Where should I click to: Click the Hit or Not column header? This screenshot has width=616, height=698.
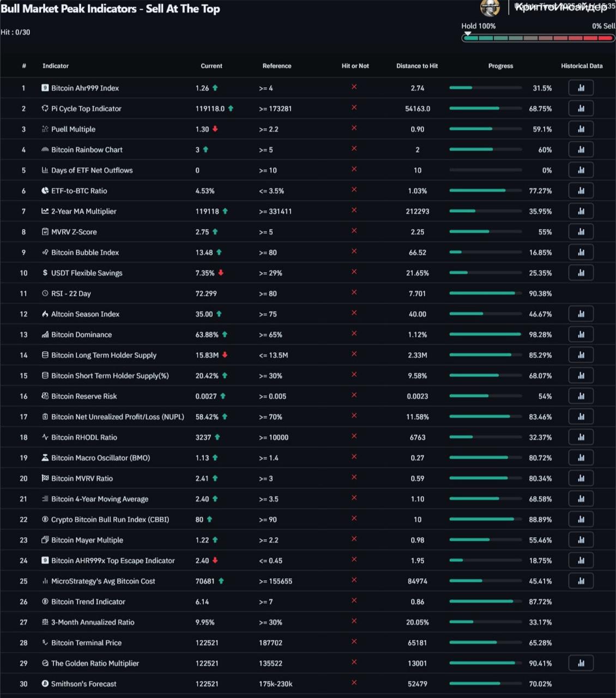coord(355,66)
